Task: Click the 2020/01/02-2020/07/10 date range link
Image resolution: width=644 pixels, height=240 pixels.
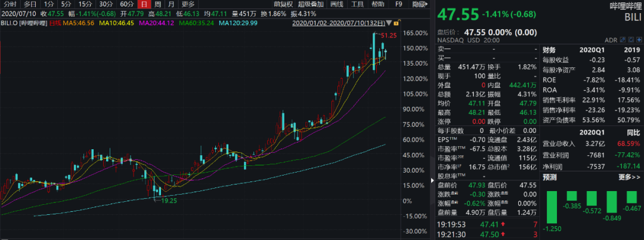Action: click(x=339, y=23)
